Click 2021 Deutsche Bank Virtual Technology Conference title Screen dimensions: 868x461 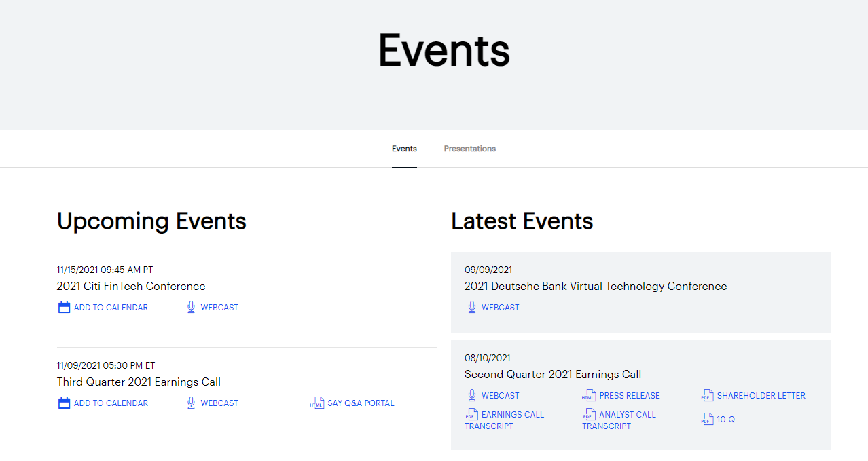pyautogui.click(x=596, y=287)
